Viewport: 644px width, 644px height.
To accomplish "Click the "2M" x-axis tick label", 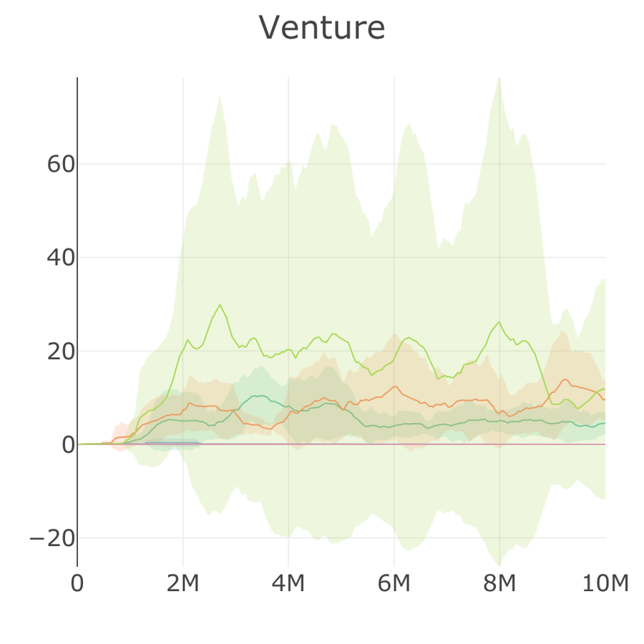I will click(x=182, y=584).
